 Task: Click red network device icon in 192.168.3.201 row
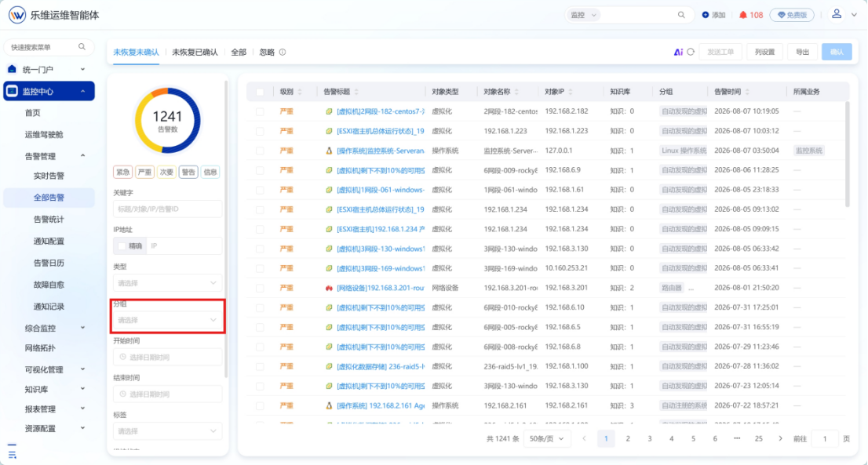coord(329,288)
